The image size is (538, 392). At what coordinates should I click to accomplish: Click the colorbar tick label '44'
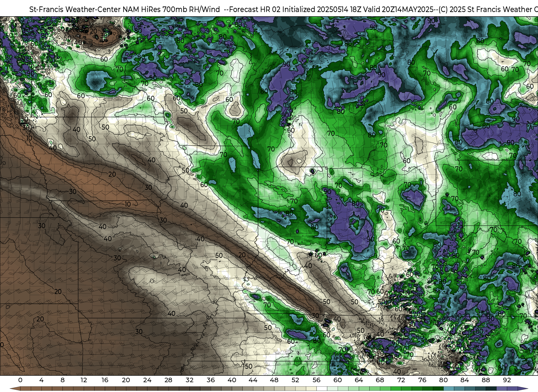(253, 380)
